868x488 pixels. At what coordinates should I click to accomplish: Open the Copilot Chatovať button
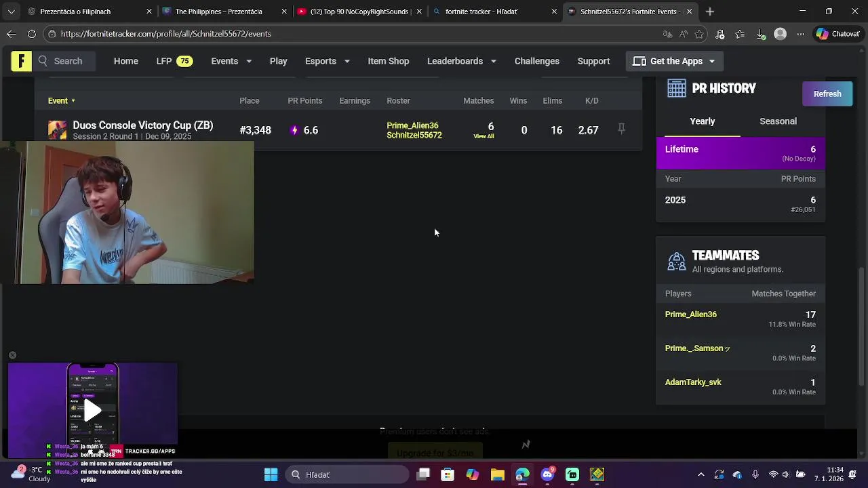click(838, 34)
